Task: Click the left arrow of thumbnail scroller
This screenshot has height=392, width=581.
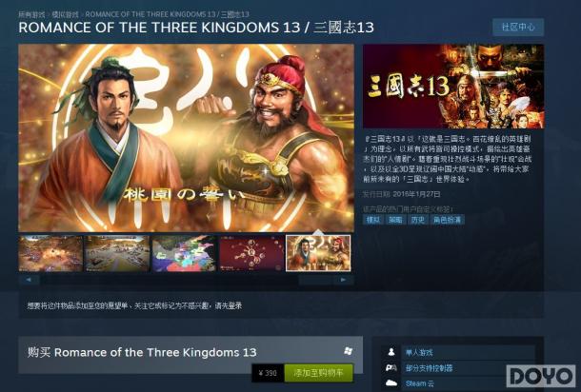Action: (x=29, y=280)
